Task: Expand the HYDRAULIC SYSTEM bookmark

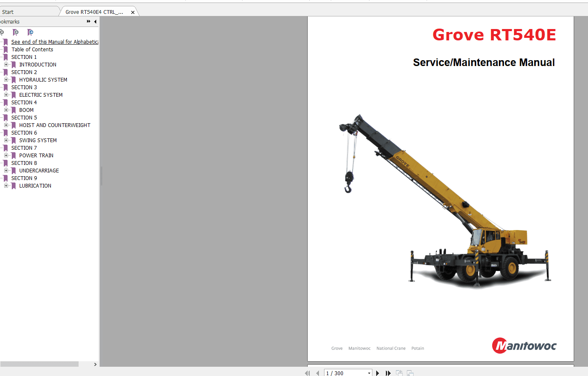Action: pos(6,79)
